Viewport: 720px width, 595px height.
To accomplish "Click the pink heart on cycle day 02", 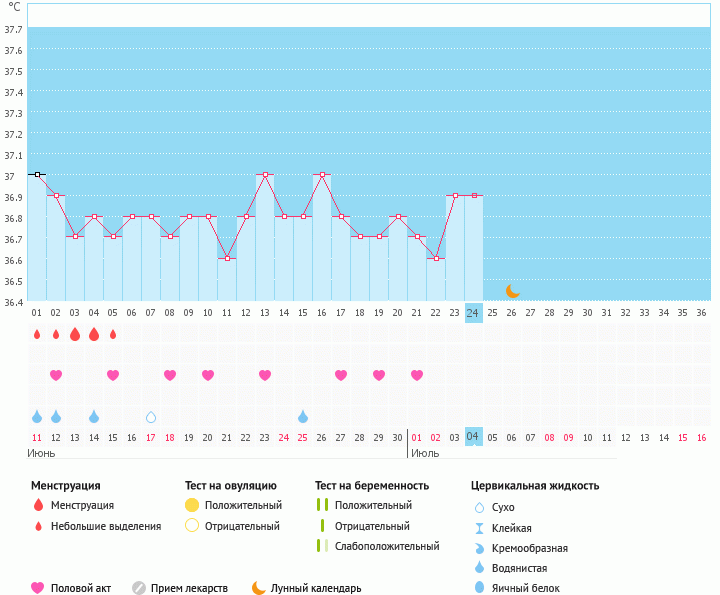I will tap(56, 375).
